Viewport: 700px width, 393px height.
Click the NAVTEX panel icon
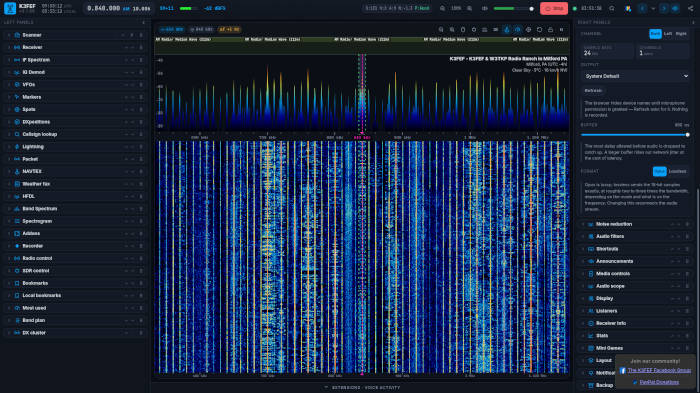17,171
